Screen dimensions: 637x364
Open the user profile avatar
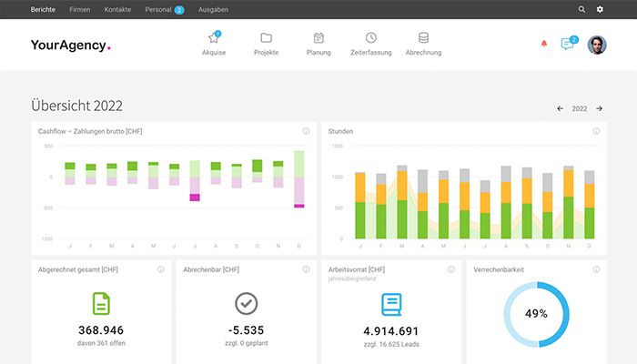(597, 45)
